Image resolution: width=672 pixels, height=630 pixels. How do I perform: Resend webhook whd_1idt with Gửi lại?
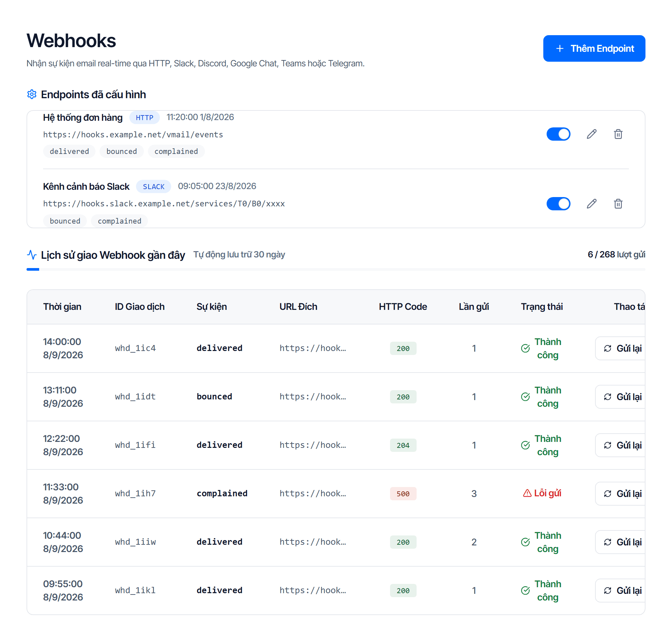point(620,397)
